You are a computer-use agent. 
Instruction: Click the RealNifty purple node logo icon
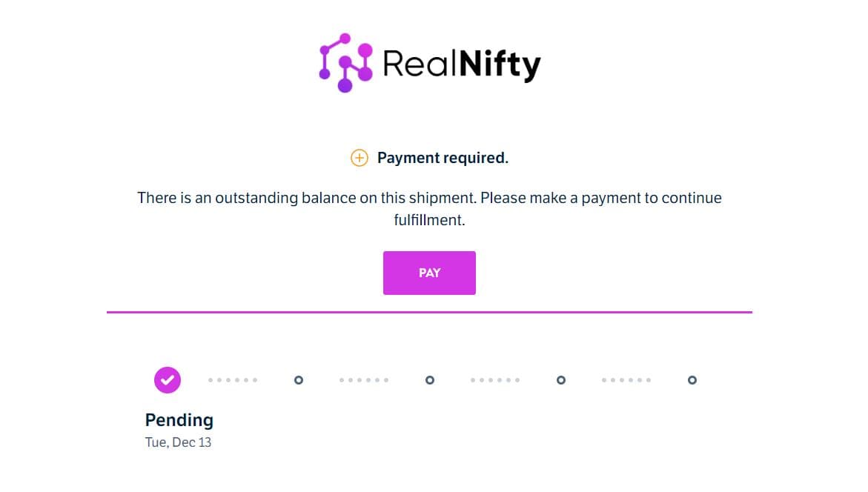pos(346,62)
